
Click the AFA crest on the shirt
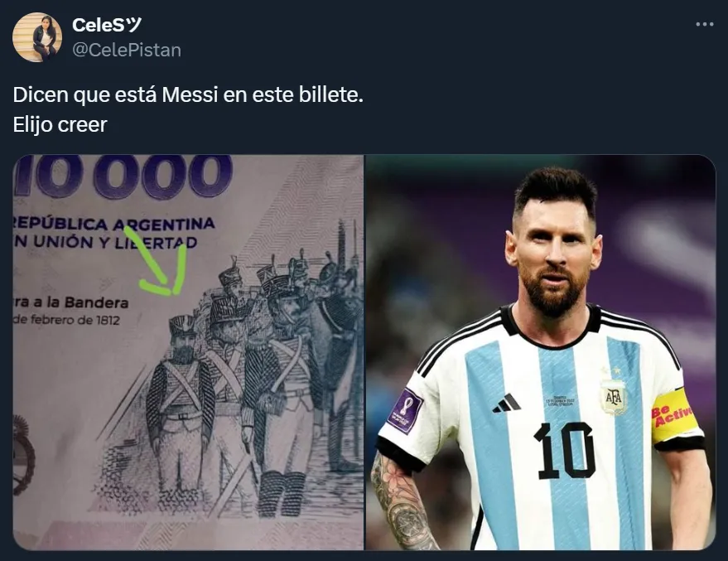click(614, 395)
